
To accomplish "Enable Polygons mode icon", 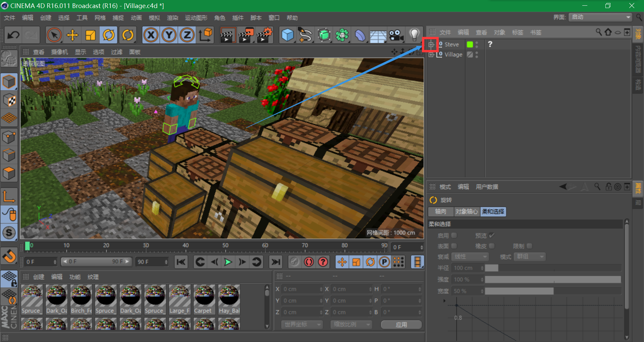I will [x=9, y=173].
